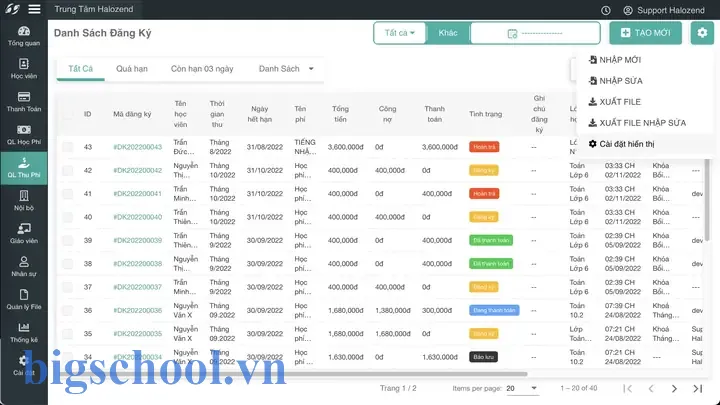Click the Công nợ column header
This screenshot has height=405, width=720.
tap(387, 114)
